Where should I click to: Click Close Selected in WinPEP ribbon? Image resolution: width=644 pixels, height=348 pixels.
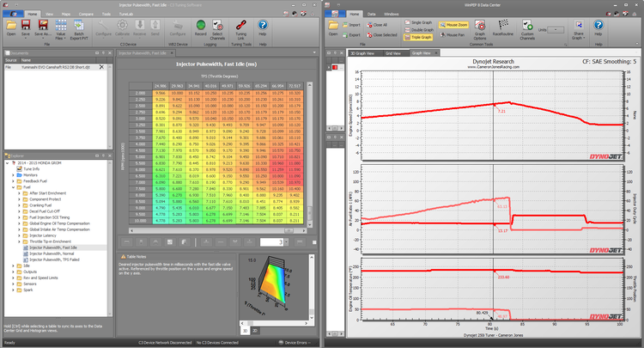381,35
